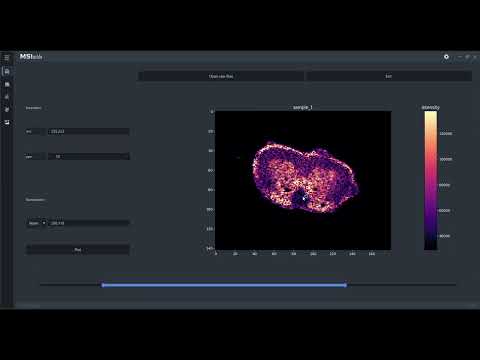Focus the ppm value input field
The width and height of the screenshot is (480, 360).
pos(89,156)
